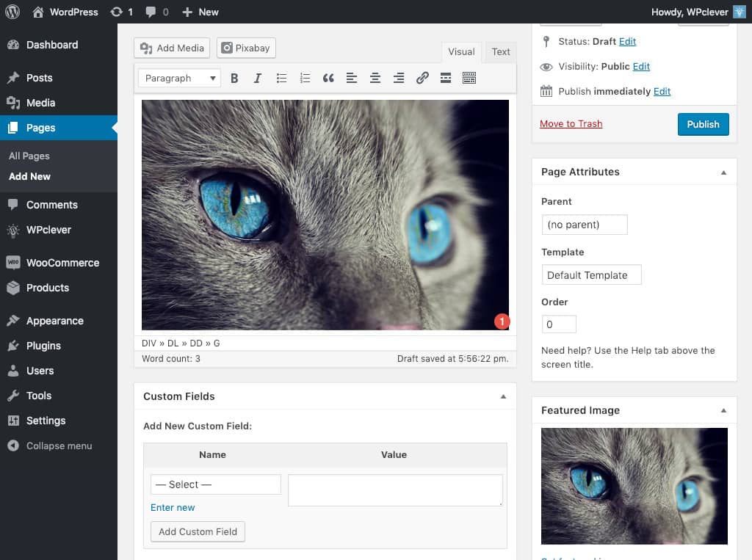
Task: Open the Paragraph format dropdown
Action: pyautogui.click(x=180, y=78)
